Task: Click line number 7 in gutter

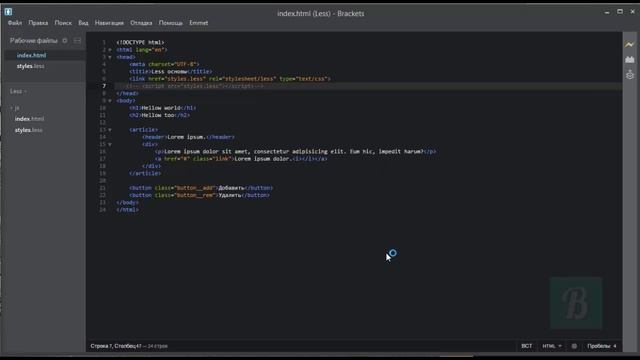Action: [104, 86]
